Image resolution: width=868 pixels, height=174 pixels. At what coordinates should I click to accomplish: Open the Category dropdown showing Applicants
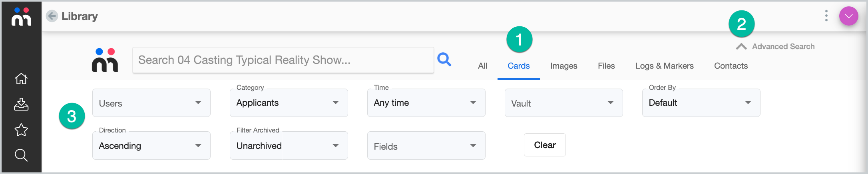pos(289,103)
